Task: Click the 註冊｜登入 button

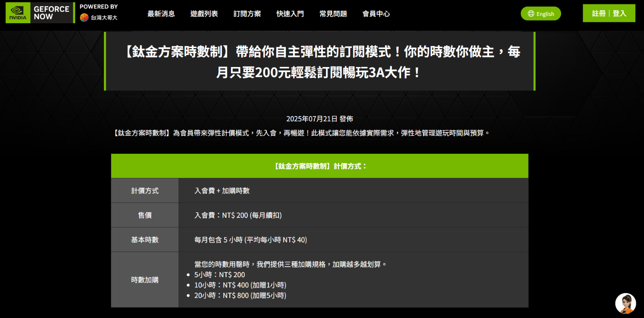Action: coord(609,13)
